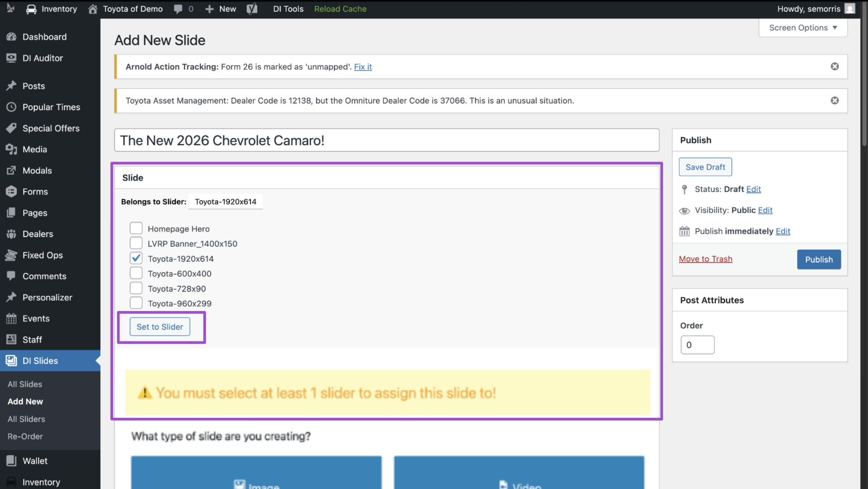868x489 pixels.
Task: Open the Inventory item at sidebar bottom
Action: click(x=41, y=482)
